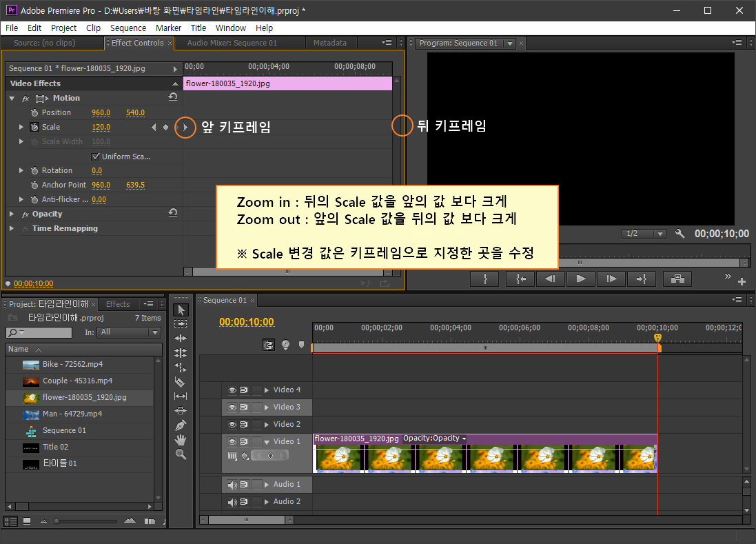Step back one frame in Program monitor
756x544 pixels.
click(550, 279)
